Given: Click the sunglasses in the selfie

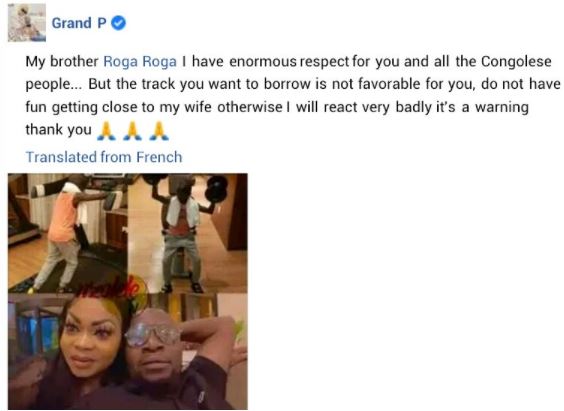Looking at the screenshot, I should (x=153, y=334).
